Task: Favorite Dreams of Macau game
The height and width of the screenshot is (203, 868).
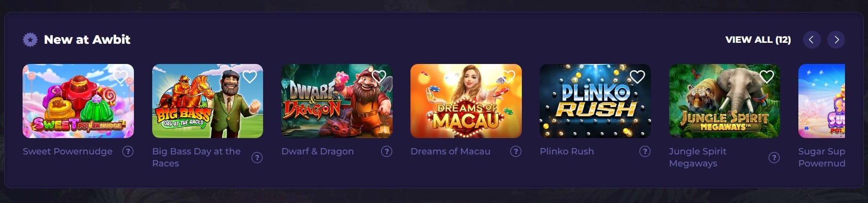Action: pos(508,76)
